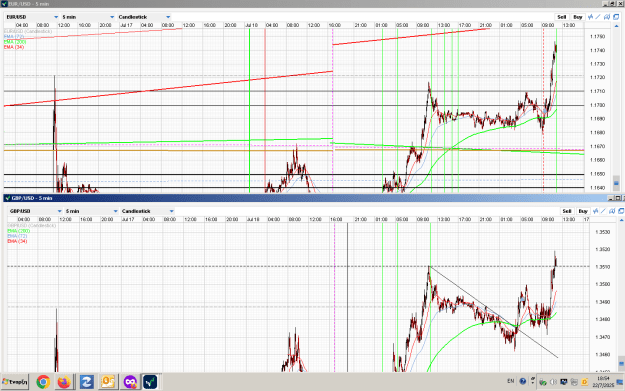
Task: Click the safely remove hardware tray icon
Action: 543,382
